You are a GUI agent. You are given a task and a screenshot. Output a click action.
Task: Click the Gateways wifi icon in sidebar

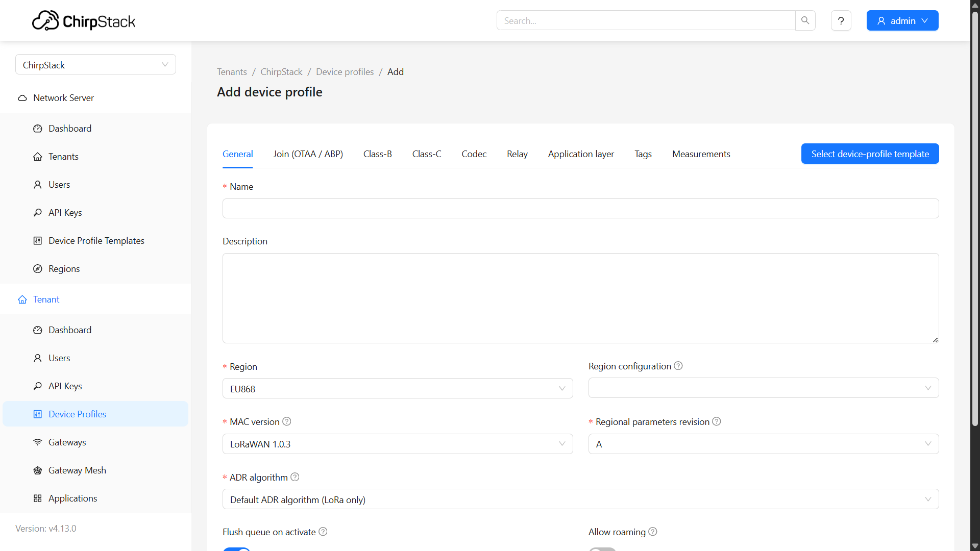click(38, 442)
